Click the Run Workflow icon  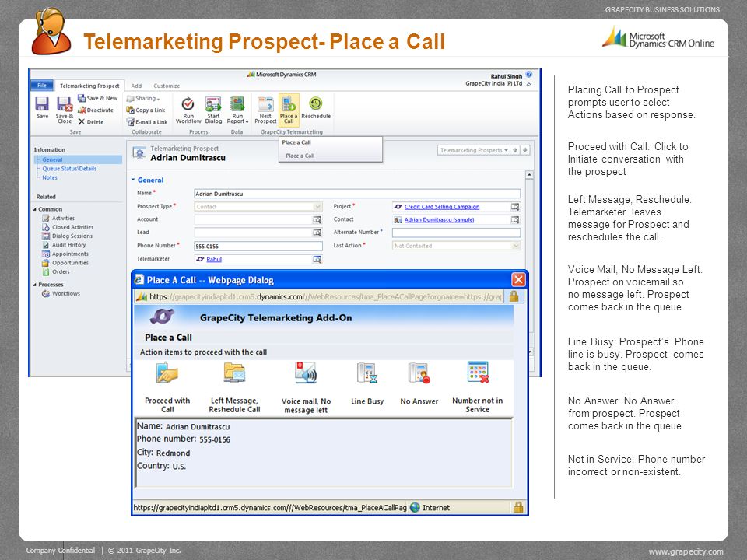click(x=188, y=110)
